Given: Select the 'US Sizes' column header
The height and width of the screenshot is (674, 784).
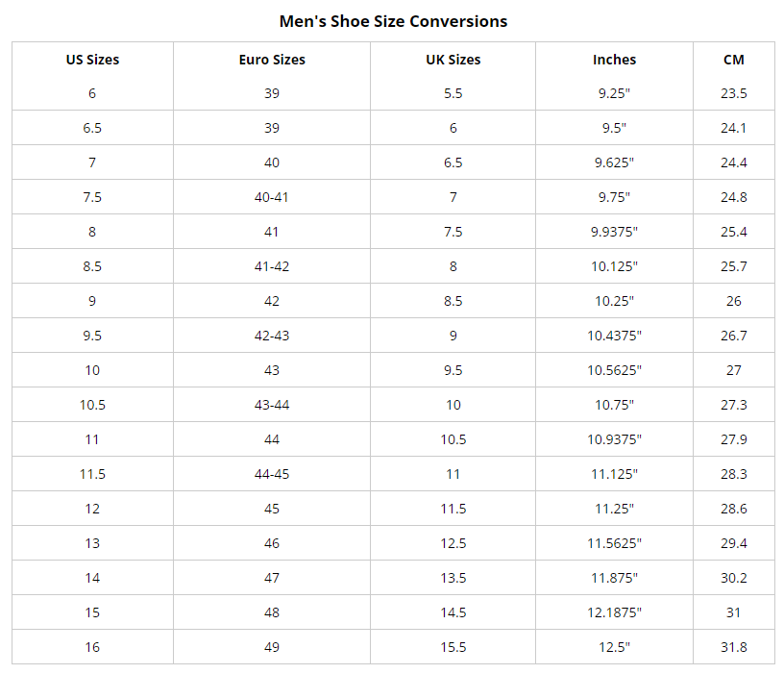Looking at the screenshot, I should [92, 60].
